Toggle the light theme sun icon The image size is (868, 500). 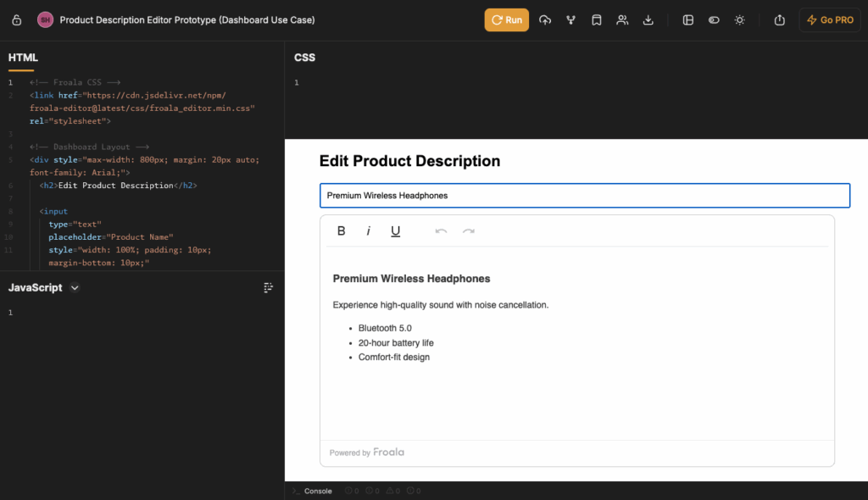coord(739,20)
